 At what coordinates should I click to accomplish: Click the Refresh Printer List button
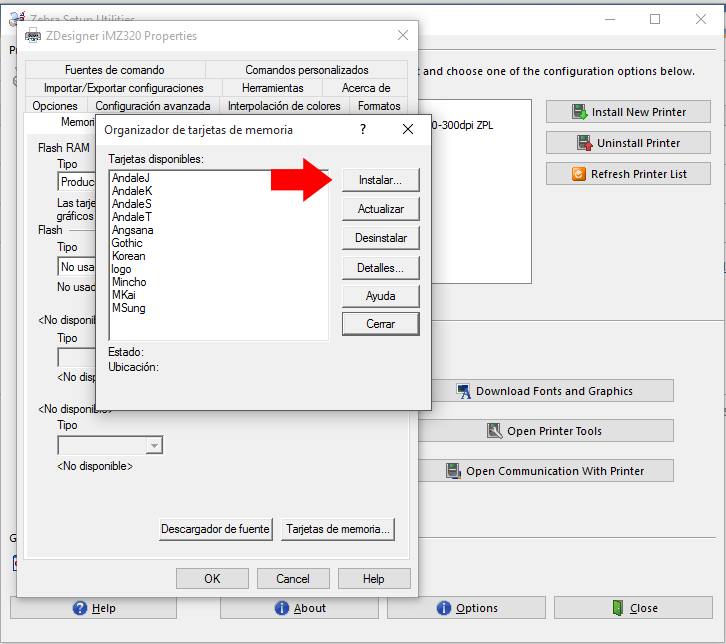pyautogui.click(x=628, y=174)
